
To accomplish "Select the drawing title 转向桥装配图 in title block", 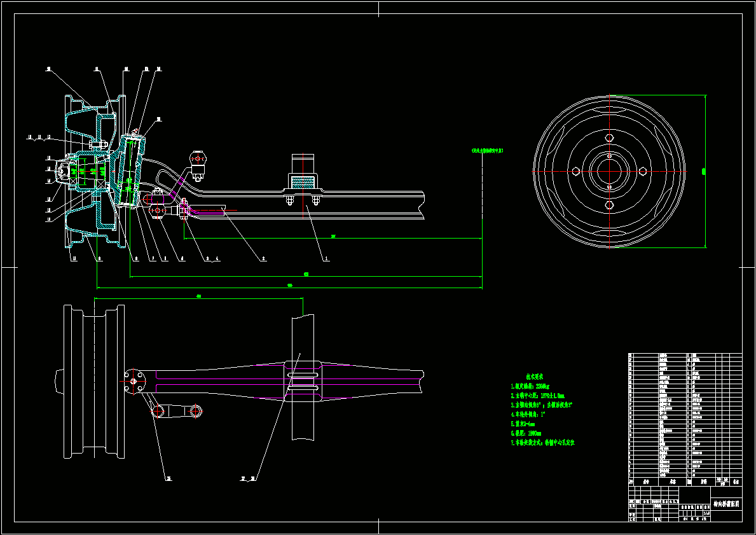I will (726, 504).
